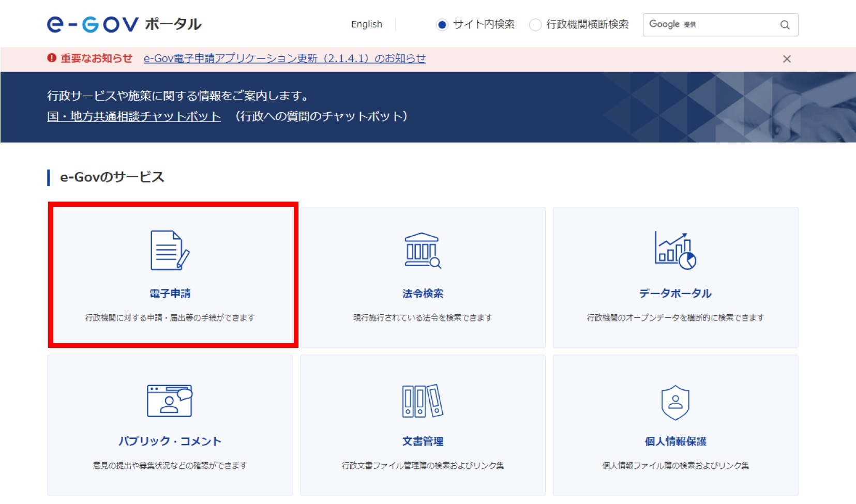Click the text 行政サービスや施策に関する情報をご案内します。
This screenshot has width=856, height=504.
[179, 96]
